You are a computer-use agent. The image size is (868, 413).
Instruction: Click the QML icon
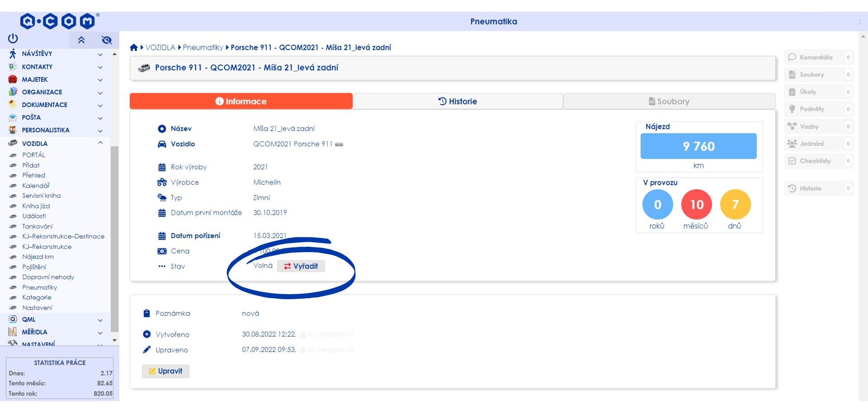tap(13, 319)
